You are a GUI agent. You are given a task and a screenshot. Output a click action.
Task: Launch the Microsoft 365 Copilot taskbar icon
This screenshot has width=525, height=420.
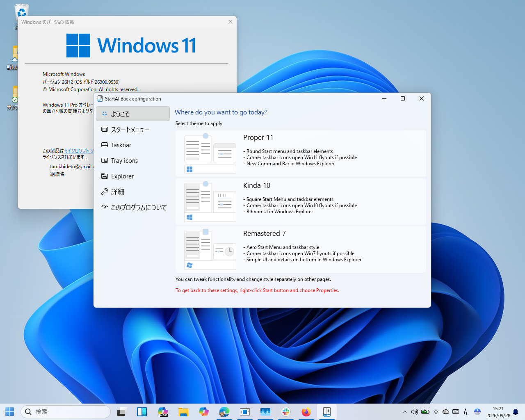(x=163, y=412)
